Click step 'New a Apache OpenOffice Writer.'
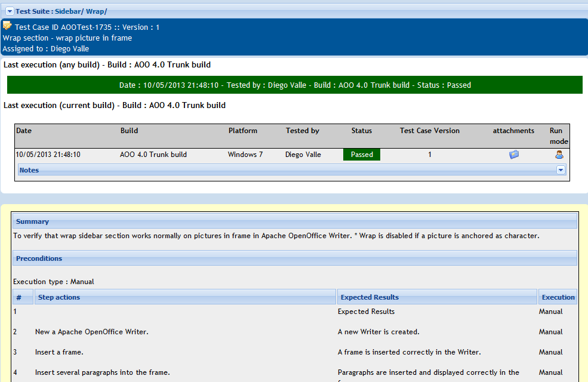The width and height of the screenshot is (588, 382). click(92, 332)
